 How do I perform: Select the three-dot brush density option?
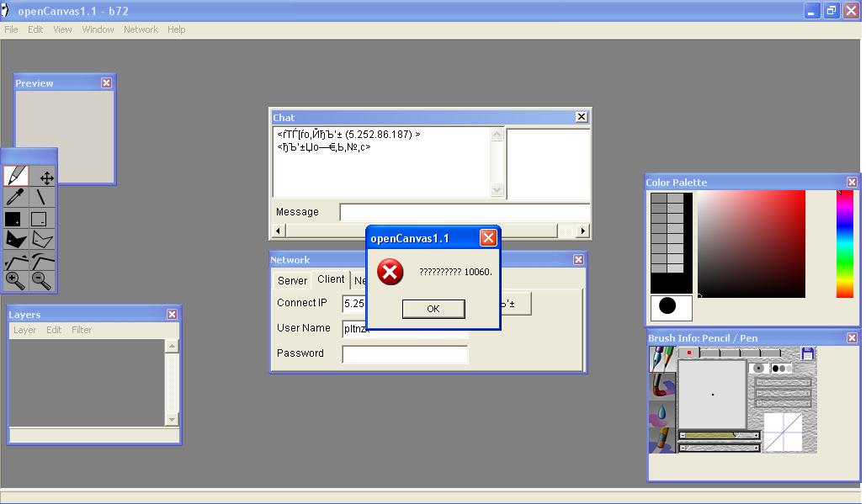[782, 369]
